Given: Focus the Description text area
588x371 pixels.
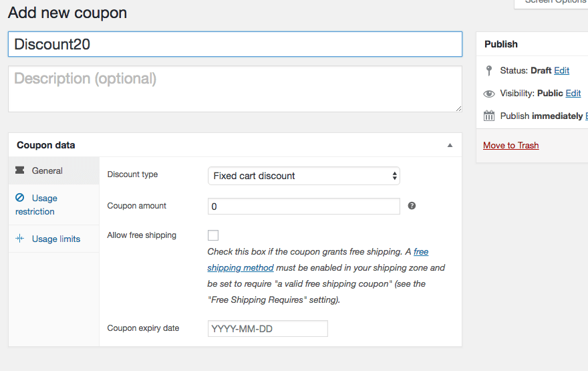Looking at the screenshot, I should (235, 88).
